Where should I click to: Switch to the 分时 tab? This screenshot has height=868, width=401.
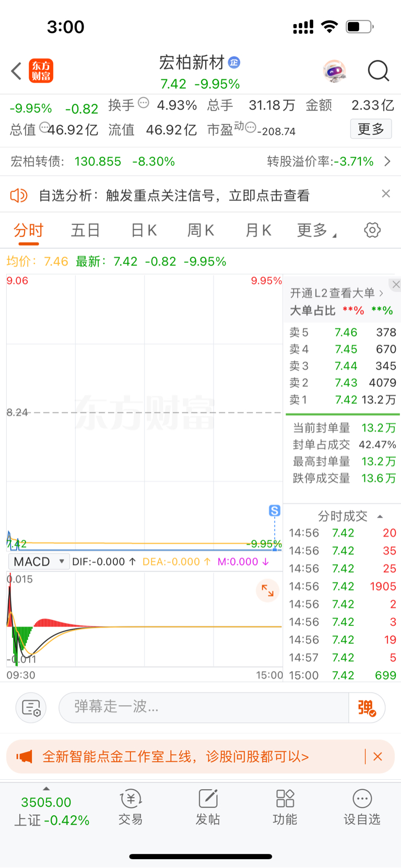[29, 230]
